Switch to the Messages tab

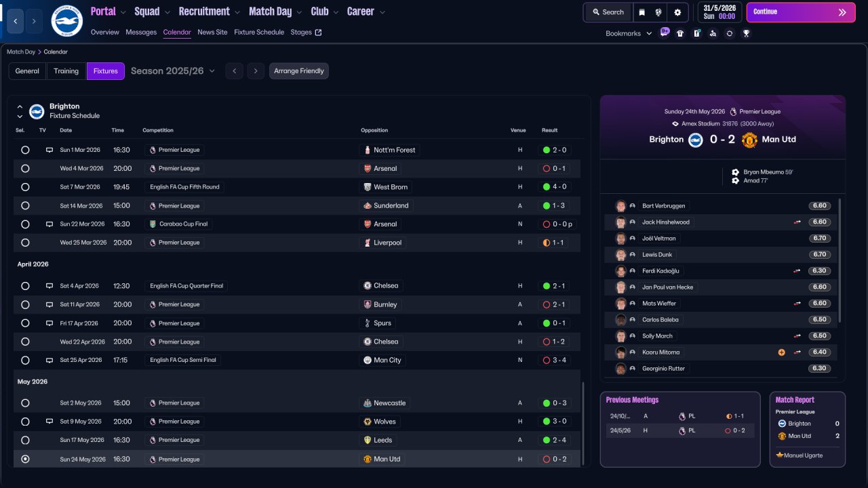coord(141,33)
